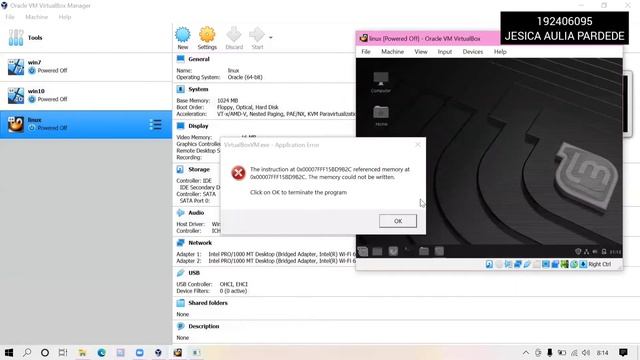Select the win7 virtual machine
The image size is (640, 360).
coord(86,67)
